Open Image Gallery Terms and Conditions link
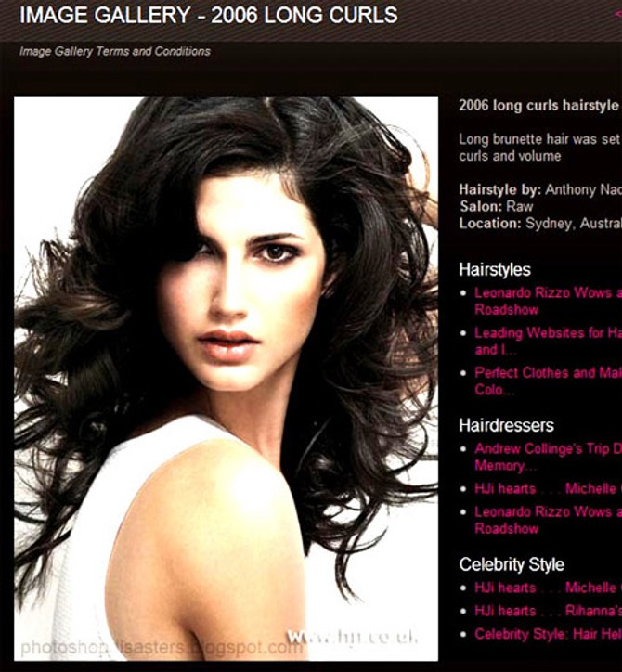The image size is (622, 672). click(115, 51)
